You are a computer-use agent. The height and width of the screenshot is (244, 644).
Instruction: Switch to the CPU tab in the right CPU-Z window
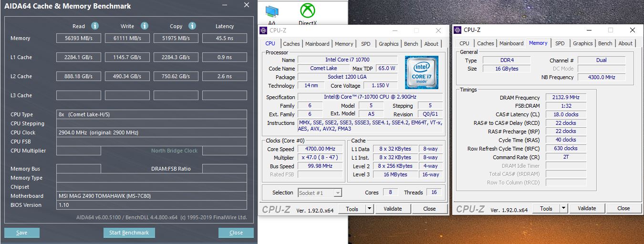(465, 43)
